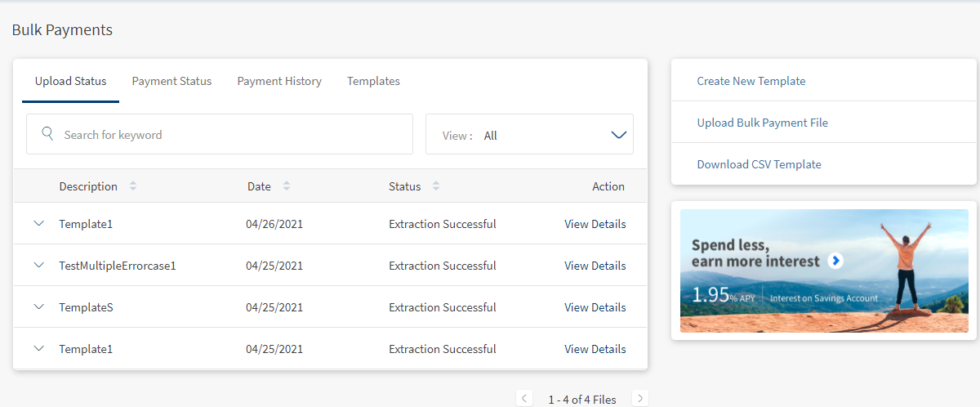Sort by Status column arrows

pyautogui.click(x=436, y=186)
